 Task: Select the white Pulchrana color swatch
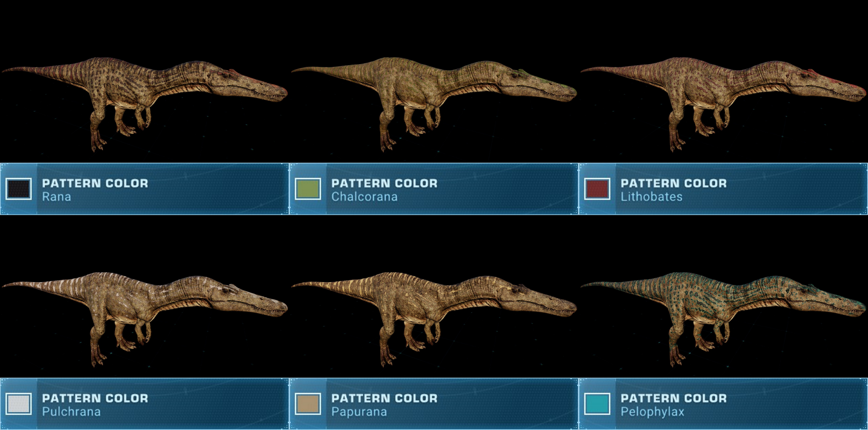click(x=19, y=404)
